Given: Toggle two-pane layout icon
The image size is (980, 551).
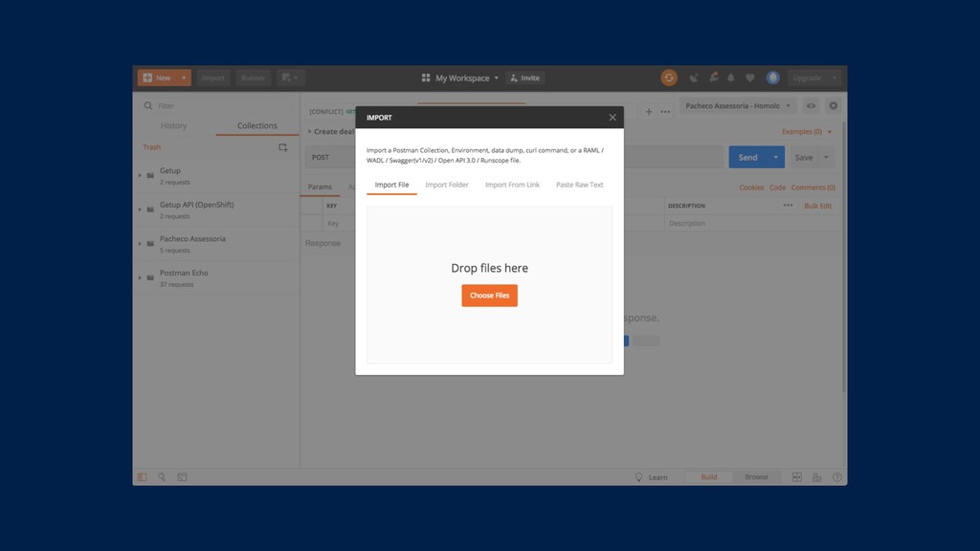Looking at the screenshot, I should coord(797,477).
